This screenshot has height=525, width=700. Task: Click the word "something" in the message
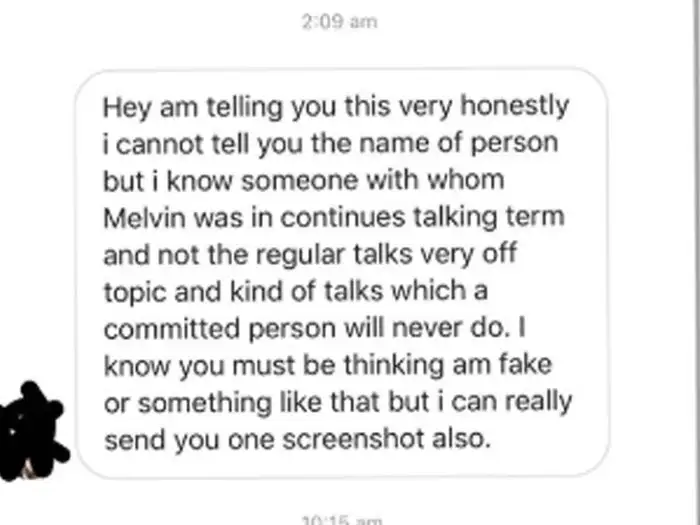pyautogui.click(x=205, y=404)
